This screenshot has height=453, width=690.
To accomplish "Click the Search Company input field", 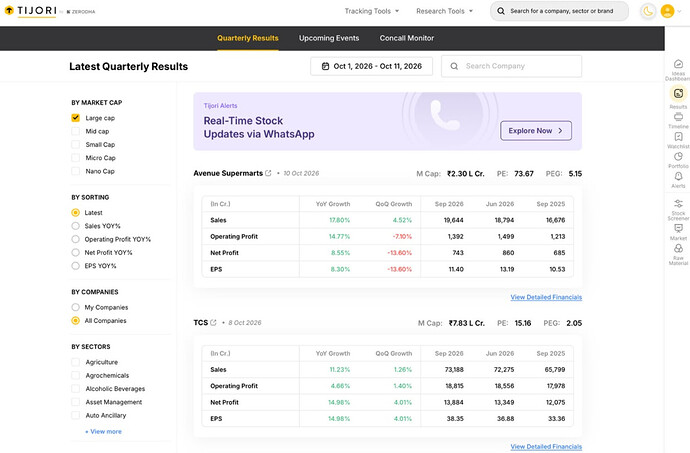I will pyautogui.click(x=511, y=66).
